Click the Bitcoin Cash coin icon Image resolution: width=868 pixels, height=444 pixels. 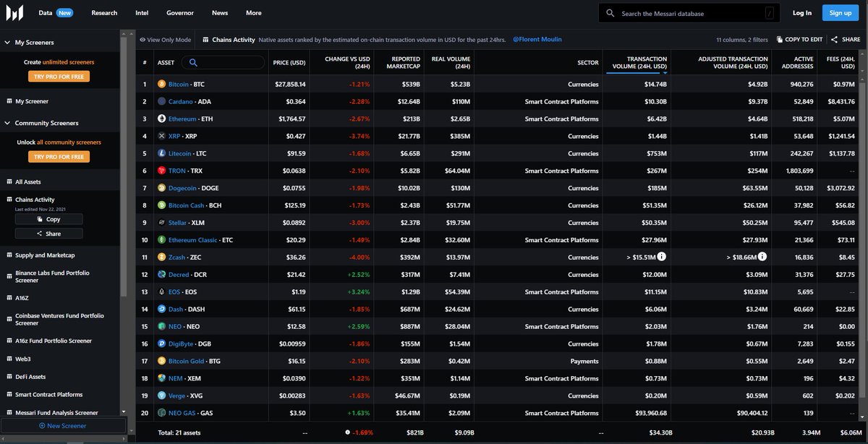point(161,205)
